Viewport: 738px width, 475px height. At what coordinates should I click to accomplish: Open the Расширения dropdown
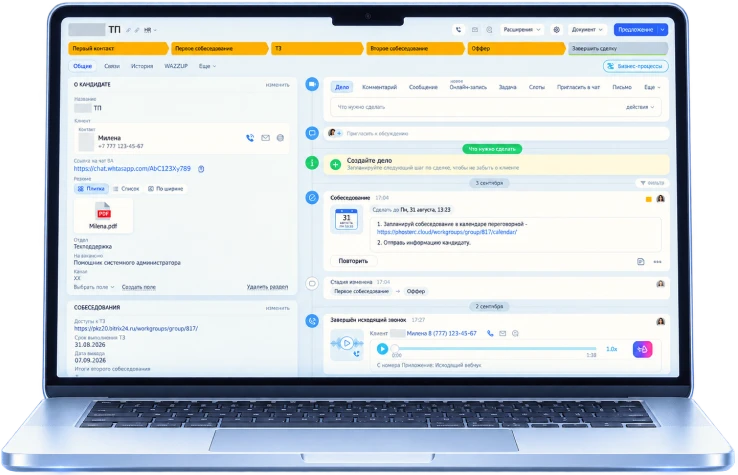coord(521,30)
